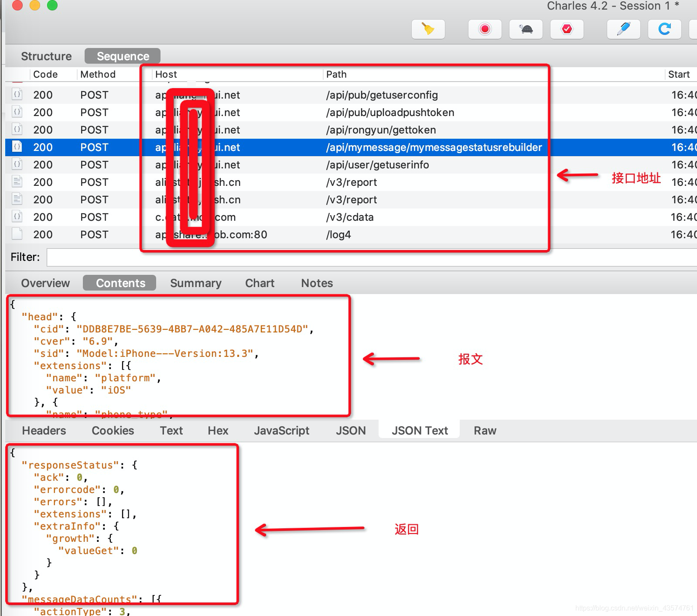Click the pen Compose request icon
Screen dimensions: 697x616
coord(624,29)
